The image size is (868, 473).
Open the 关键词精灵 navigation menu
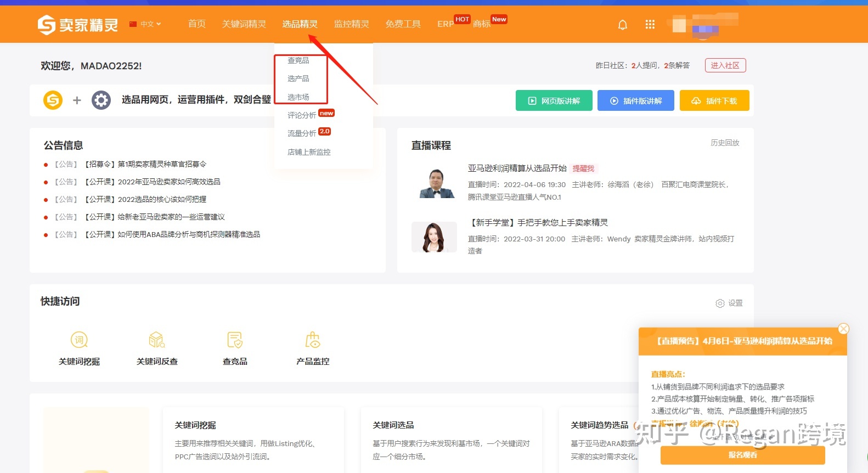pos(244,24)
